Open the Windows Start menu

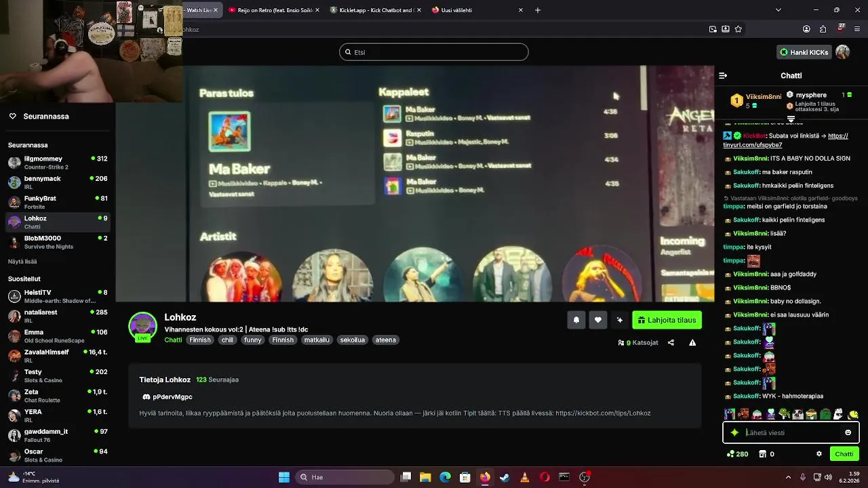click(284, 477)
